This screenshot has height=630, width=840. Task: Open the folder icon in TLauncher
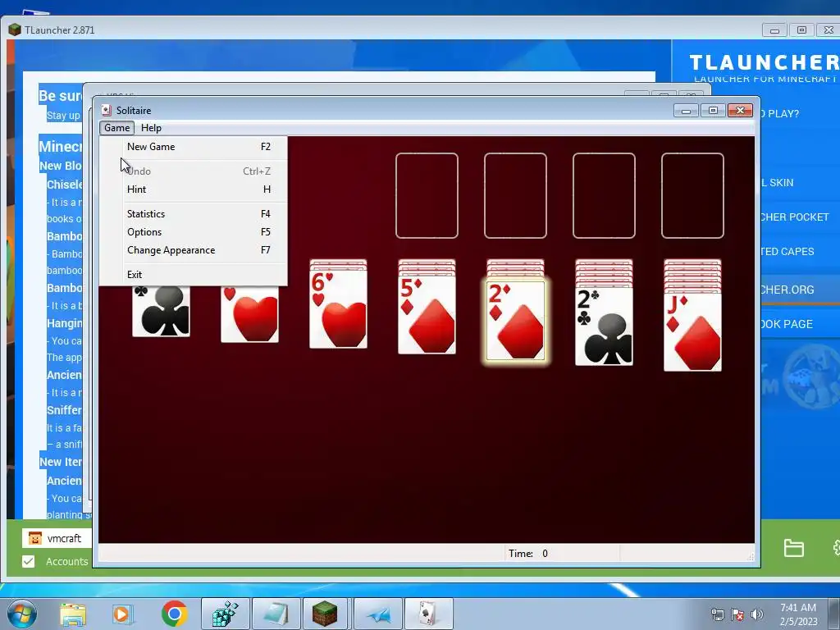tap(793, 548)
